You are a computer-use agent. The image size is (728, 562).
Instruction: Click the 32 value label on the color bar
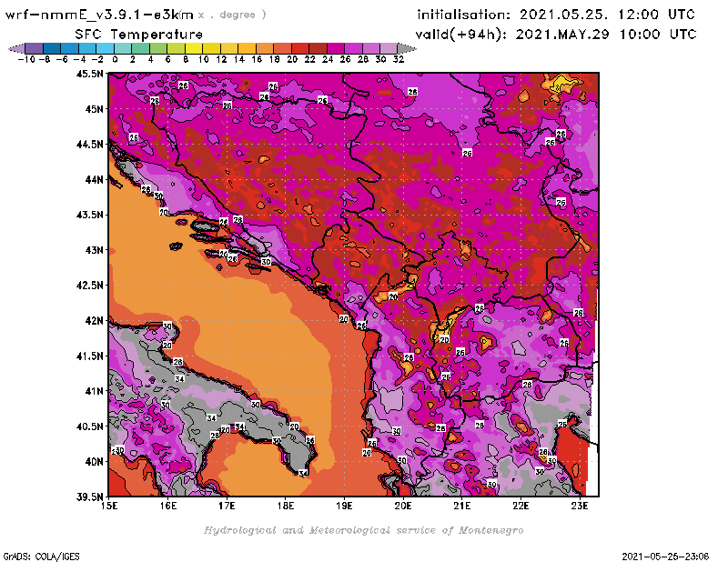(398, 59)
